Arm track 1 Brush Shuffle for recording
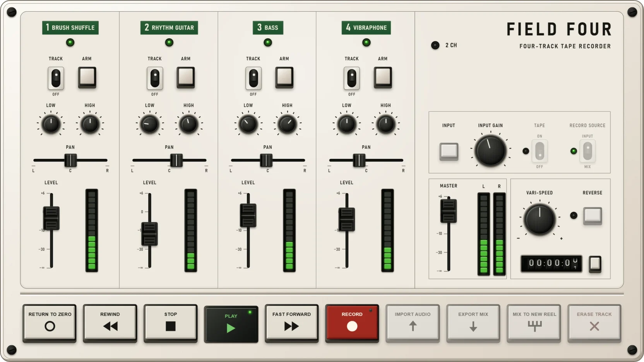The image size is (644, 362). pyautogui.click(x=87, y=77)
